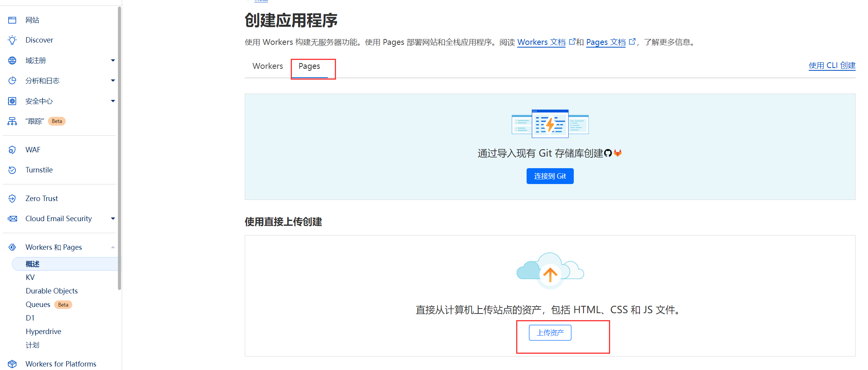The height and width of the screenshot is (370, 868).
Task: Open Discover in the sidebar
Action: pyautogui.click(x=39, y=40)
